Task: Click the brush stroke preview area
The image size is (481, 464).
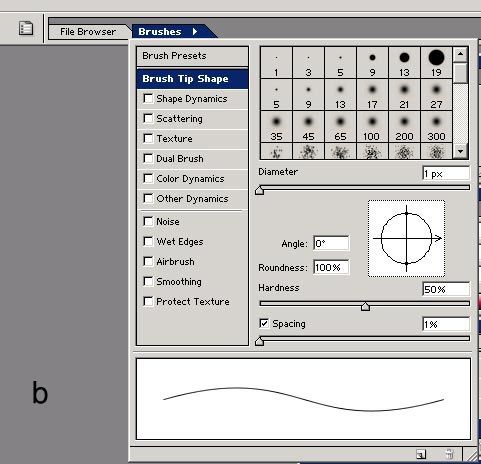Action: pyautogui.click(x=303, y=399)
